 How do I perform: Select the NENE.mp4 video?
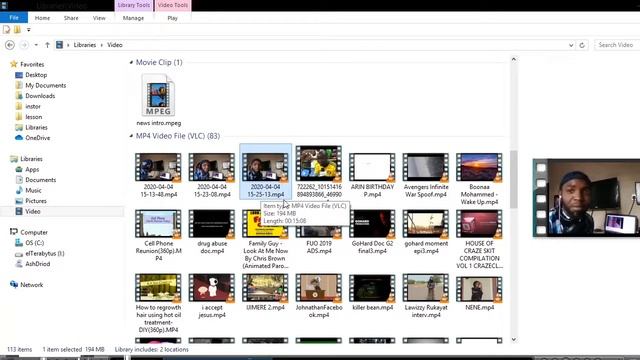[479, 292]
